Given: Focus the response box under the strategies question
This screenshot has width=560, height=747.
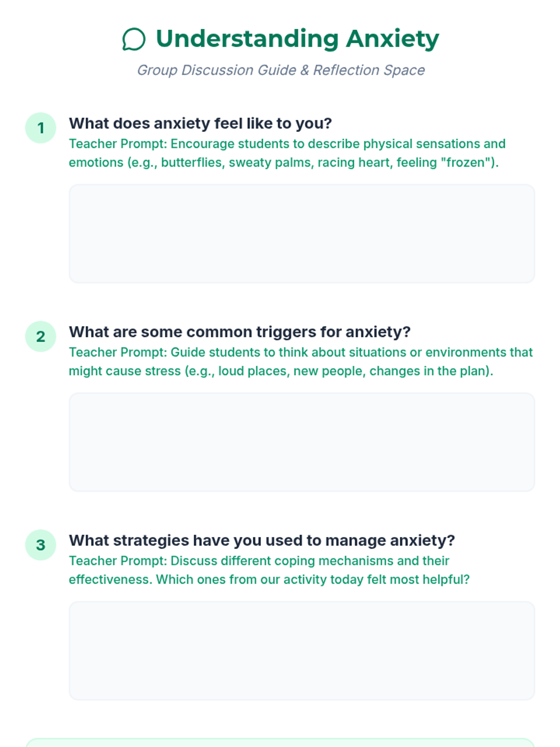Looking at the screenshot, I should tap(301, 650).
